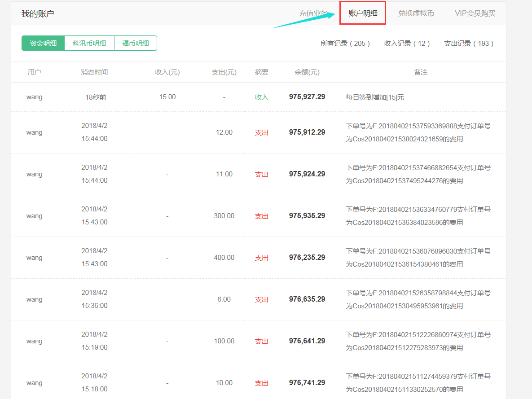Filter by 所有记录 (205)
Image resolution: width=532 pixels, height=399 pixels.
pyautogui.click(x=345, y=43)
